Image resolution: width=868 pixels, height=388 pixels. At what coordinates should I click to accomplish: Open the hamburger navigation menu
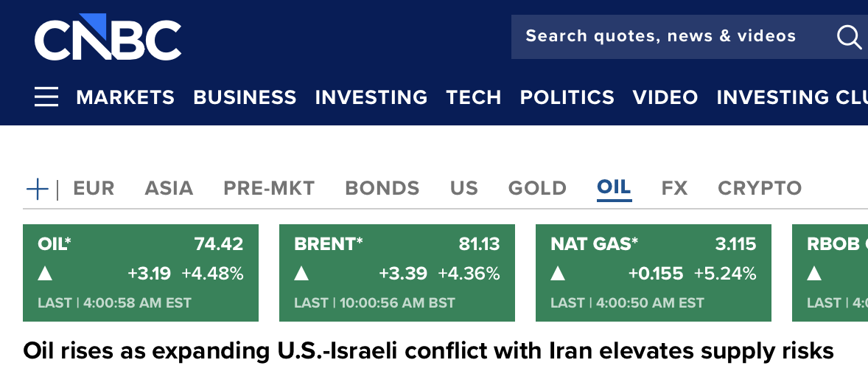[46, 97]
